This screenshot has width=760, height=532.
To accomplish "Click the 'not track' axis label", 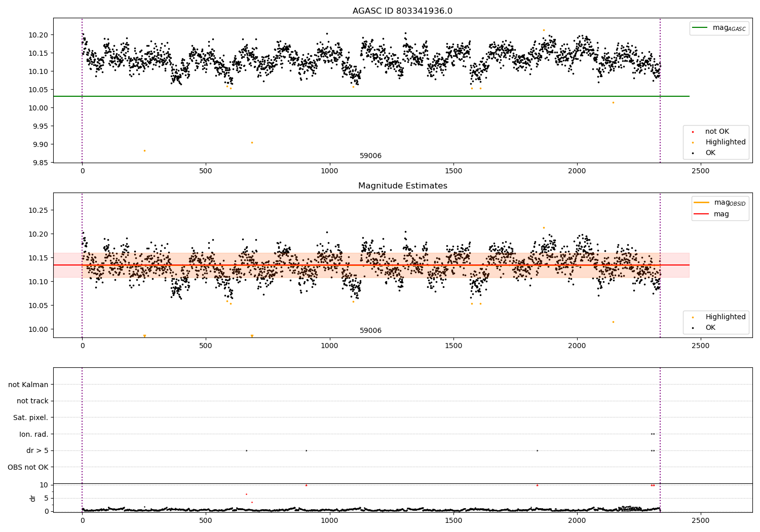I will [x=32, y=401].
